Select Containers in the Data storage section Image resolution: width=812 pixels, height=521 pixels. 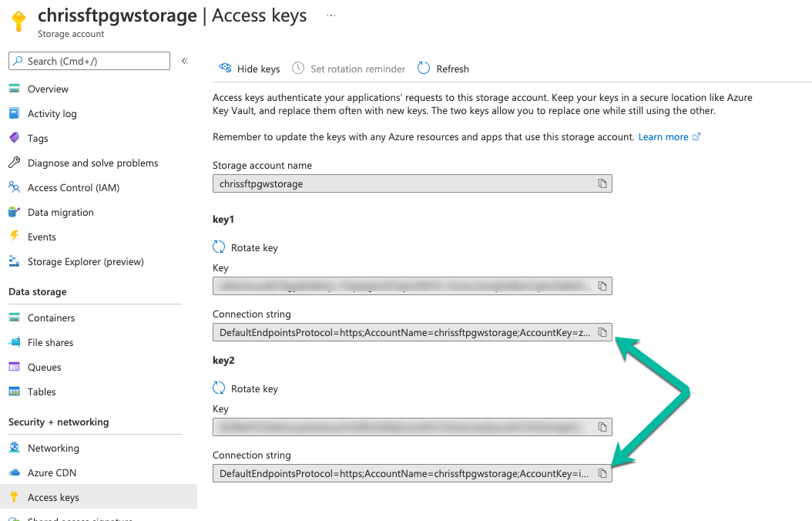tap(51, 318)
